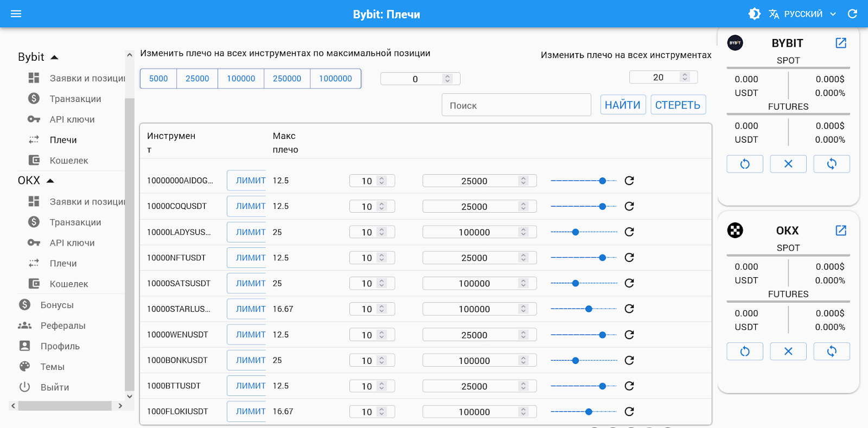This screenshot has height=428, width=868.
Task: Collapse the OKX sidebar section
Action: click(36, 181)
